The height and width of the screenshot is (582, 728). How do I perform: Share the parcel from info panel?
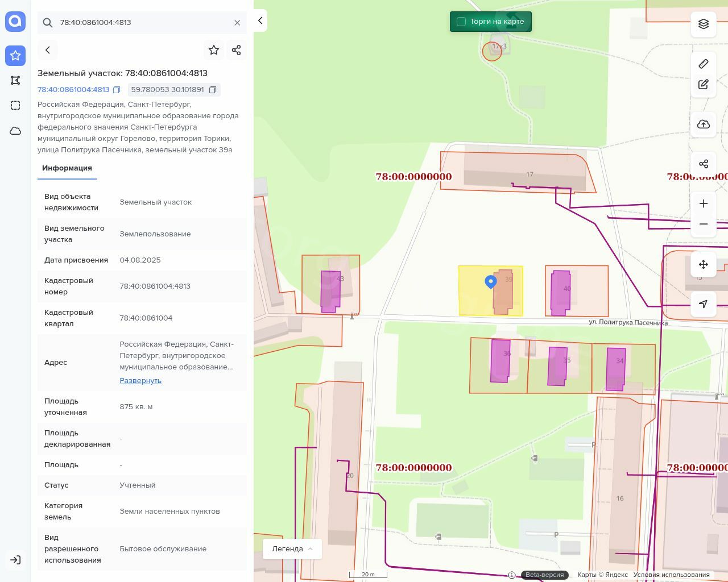click(x=237, y=50)
